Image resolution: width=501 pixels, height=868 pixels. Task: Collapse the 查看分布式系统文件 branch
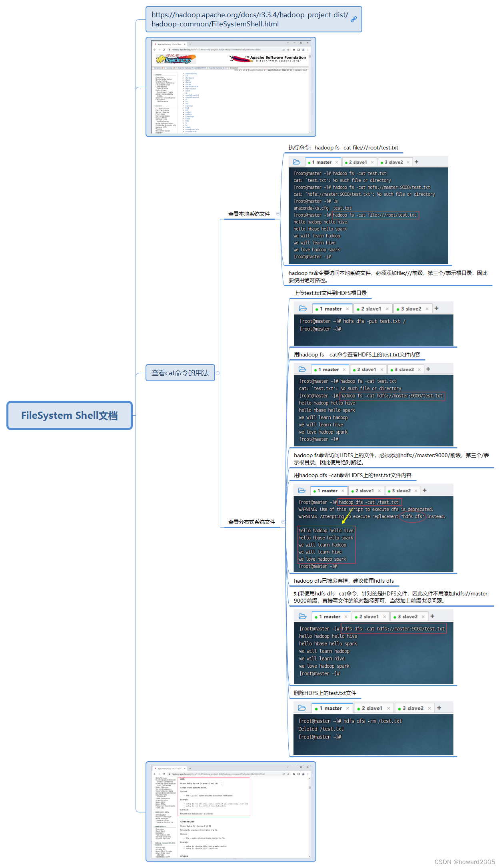click(283, 522)
